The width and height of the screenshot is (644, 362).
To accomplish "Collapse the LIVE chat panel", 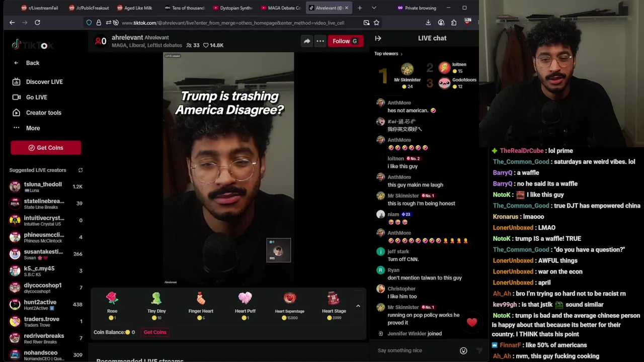I will coord(378,38).
